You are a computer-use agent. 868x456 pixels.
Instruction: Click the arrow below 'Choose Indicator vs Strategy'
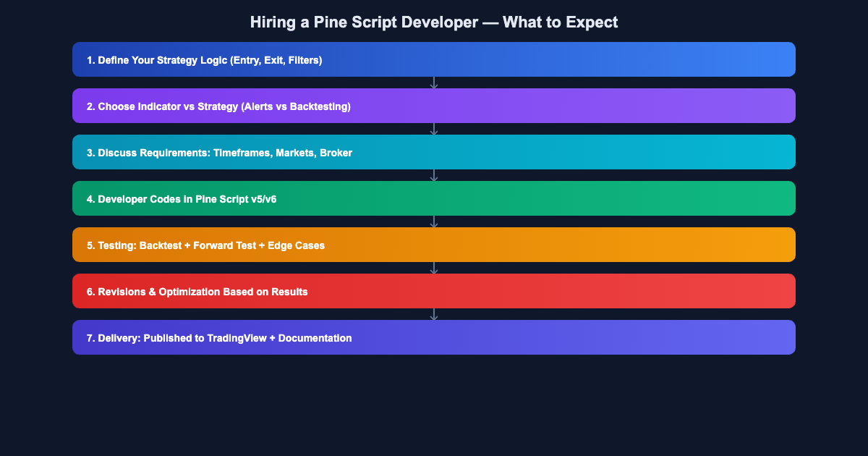(434, 129)
